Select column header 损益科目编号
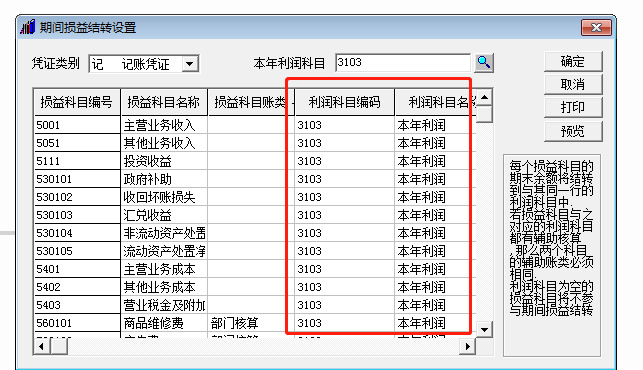Viewport: 643px width, 370px height. (77, 102)
